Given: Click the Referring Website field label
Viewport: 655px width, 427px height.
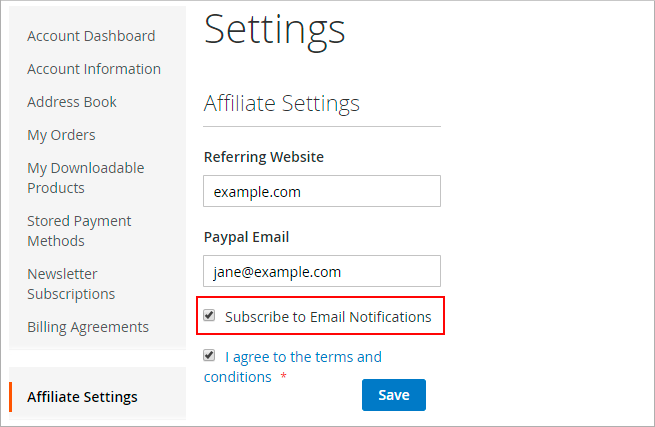Looking at the screenshot, I should click(263, 157).
